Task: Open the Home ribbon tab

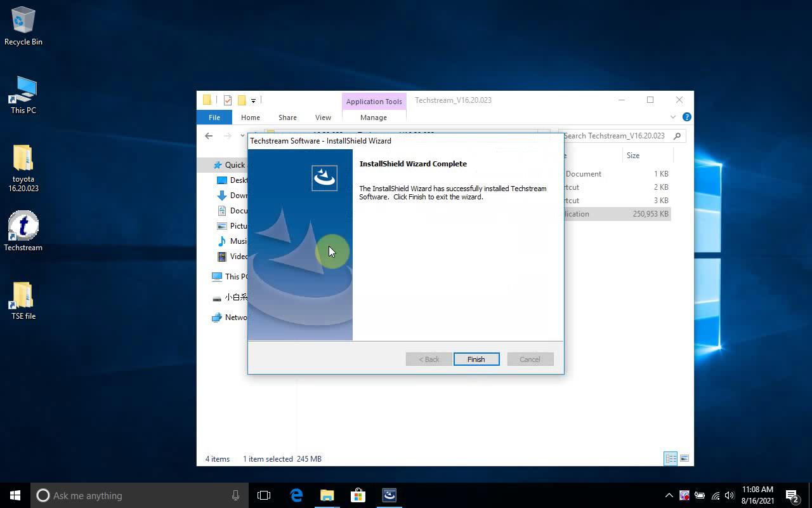Action: 251,117
